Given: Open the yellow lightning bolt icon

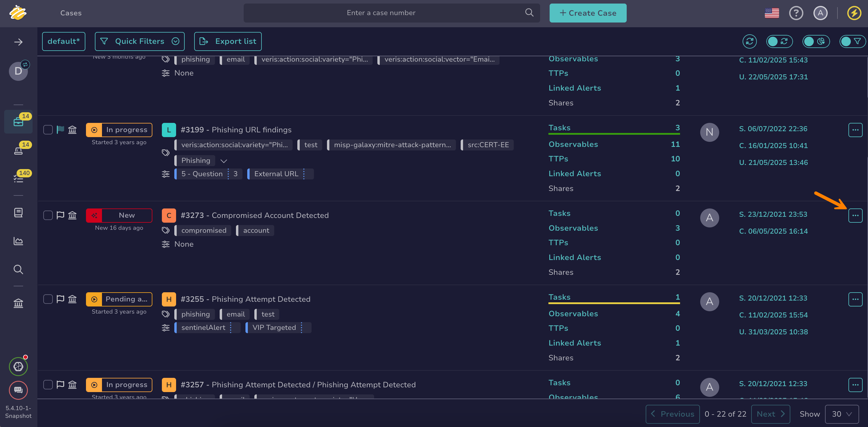Looking at the screenshot, I should point(854,13).
